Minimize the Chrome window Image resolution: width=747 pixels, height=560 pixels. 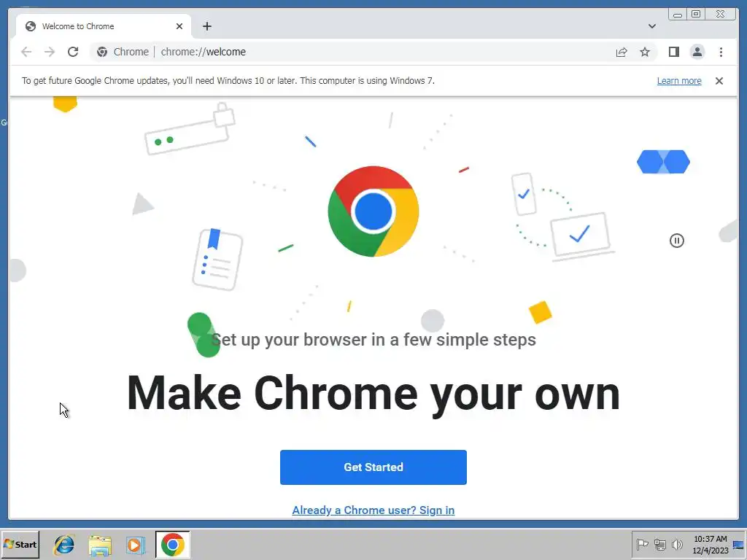pos(678,15)
